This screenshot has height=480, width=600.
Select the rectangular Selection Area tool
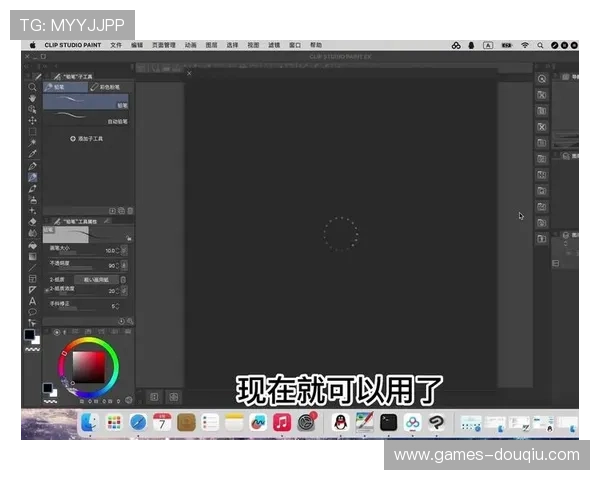[33, 132]
